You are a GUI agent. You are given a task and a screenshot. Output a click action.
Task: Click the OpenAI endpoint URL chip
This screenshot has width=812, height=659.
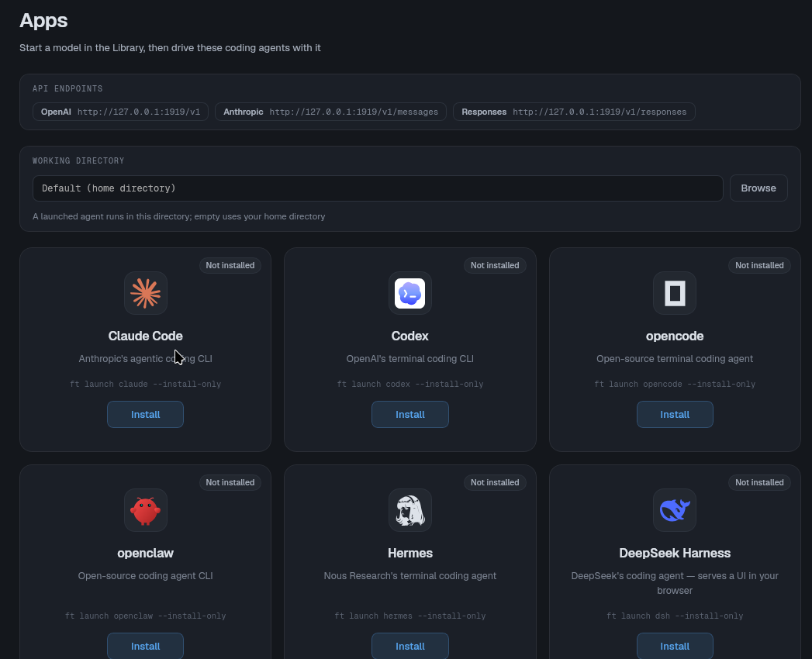tap(120, 112)
